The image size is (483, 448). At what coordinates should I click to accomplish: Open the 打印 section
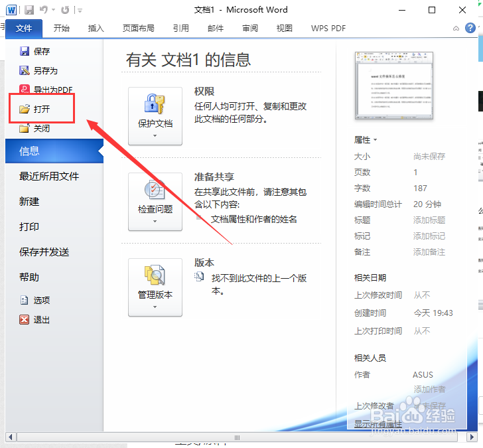29,227
